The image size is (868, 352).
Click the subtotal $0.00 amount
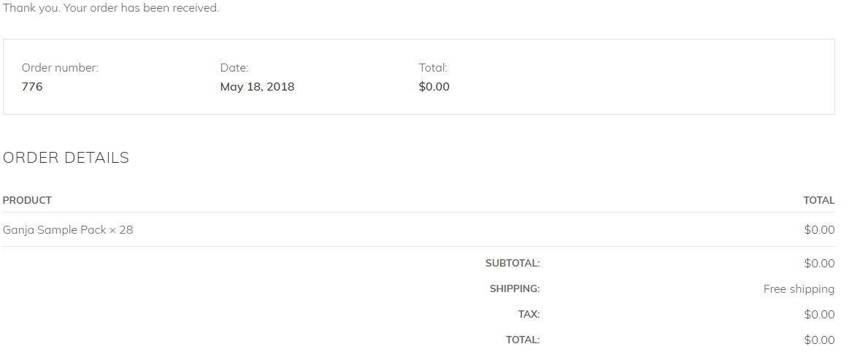[x=819, y=264]
